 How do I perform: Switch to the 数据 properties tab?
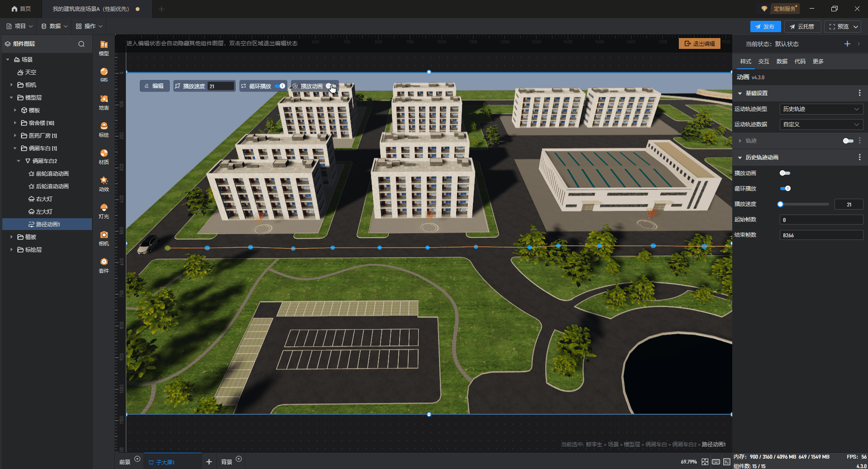(x=782, y=62)
